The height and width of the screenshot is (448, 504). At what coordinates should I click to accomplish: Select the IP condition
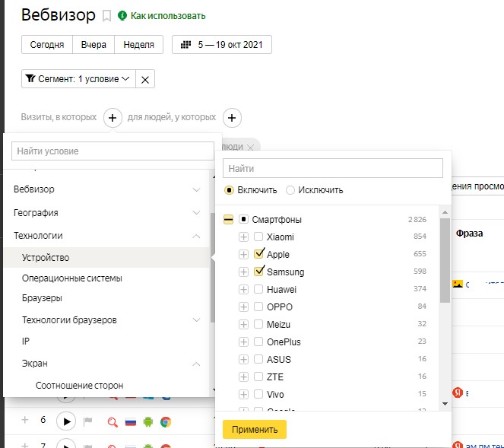point(26,341)
